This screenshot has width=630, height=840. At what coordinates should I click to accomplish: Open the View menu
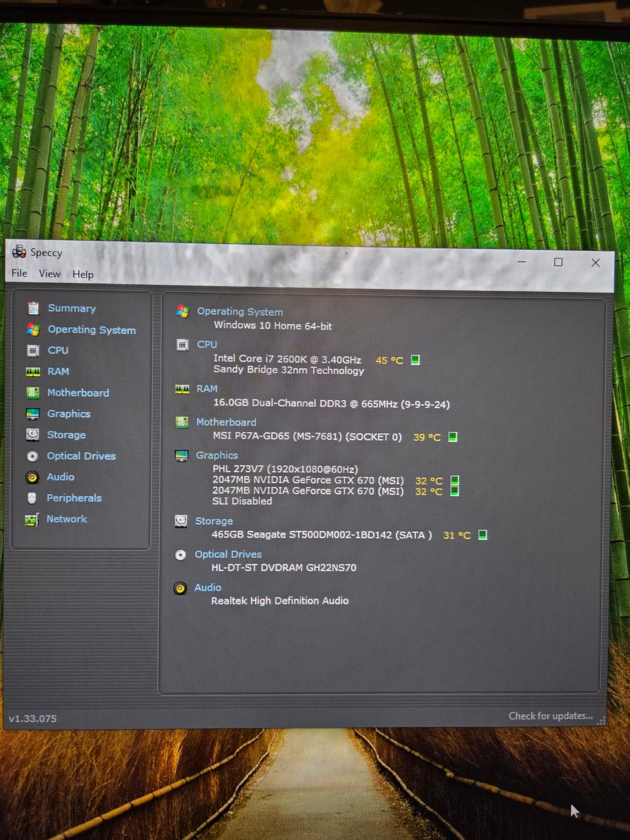[49, 274]
